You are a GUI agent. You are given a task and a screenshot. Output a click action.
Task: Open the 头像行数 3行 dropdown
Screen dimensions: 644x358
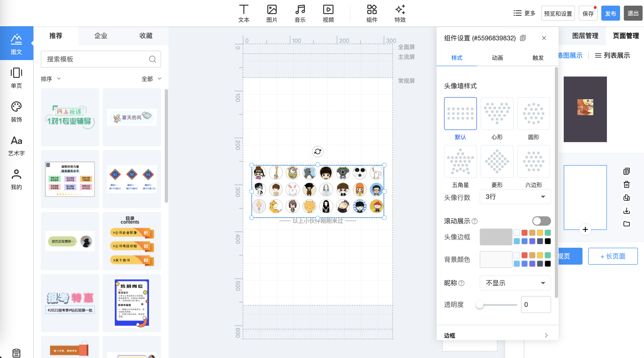(x=515, y=197)
